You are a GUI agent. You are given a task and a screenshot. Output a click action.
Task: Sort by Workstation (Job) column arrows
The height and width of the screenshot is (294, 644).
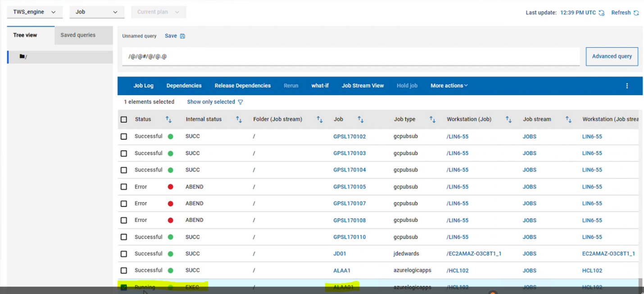coord(508,119)
